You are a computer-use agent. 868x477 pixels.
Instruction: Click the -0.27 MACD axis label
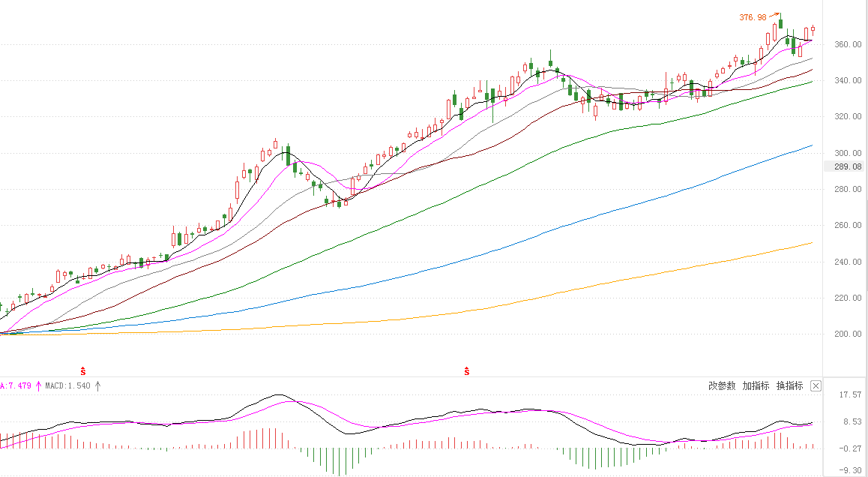click(x=850, y=448)
